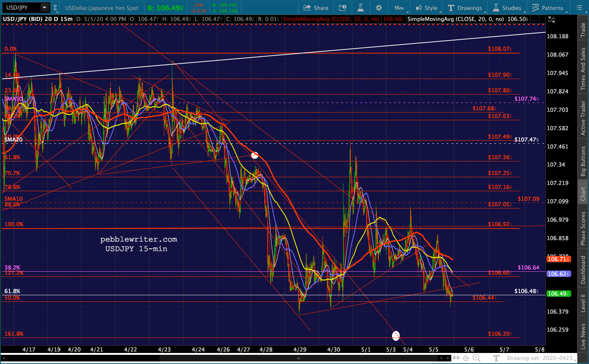Click the Share button

point(316,8)
